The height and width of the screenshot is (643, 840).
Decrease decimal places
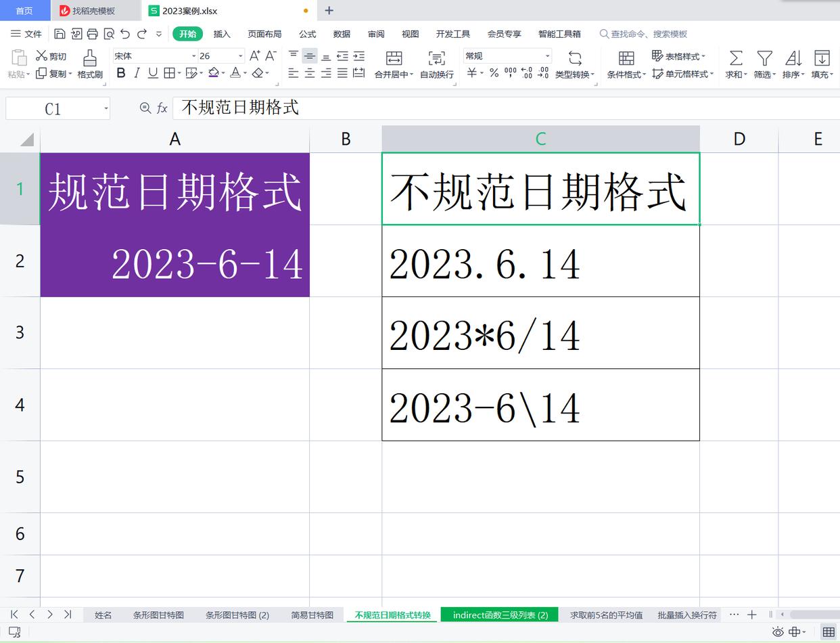point(543,73)
